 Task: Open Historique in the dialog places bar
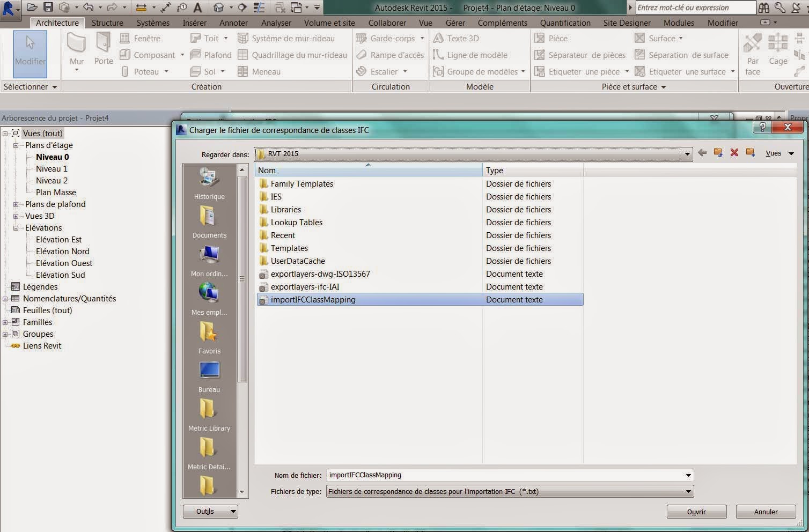pyautogui.click(x=209, y=183)
